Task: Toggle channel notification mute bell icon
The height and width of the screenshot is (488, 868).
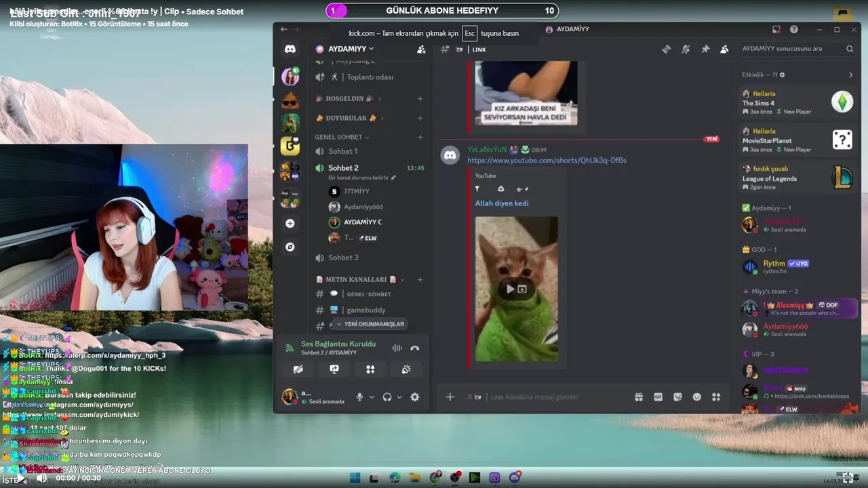Action: tap(686, 49)
